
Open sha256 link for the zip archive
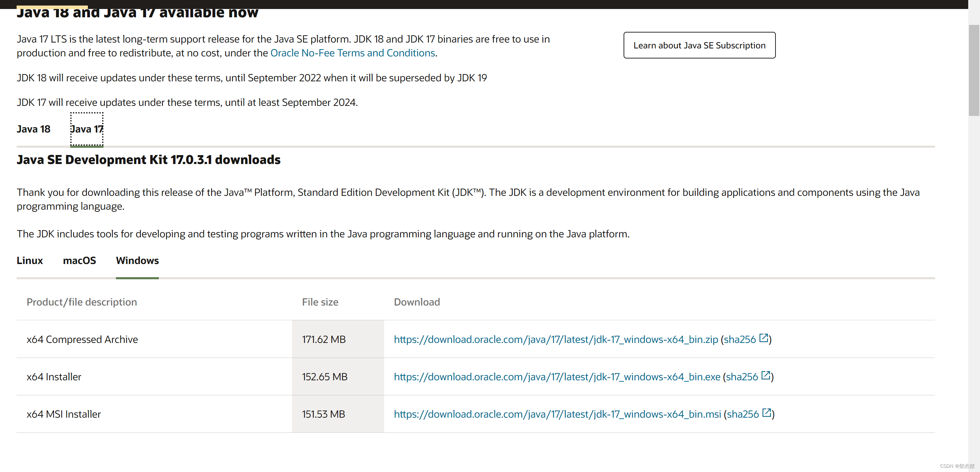[739, 339]
